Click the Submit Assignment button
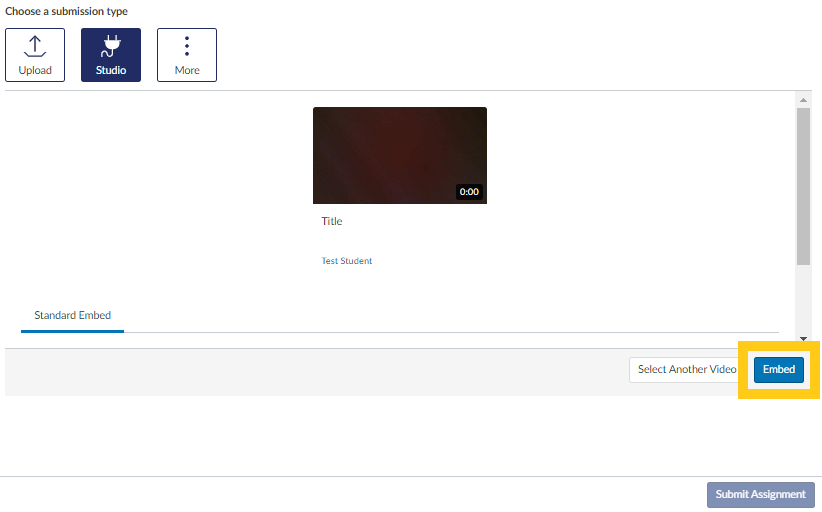Viewport: 822px width, 512px height. point(760,494)
